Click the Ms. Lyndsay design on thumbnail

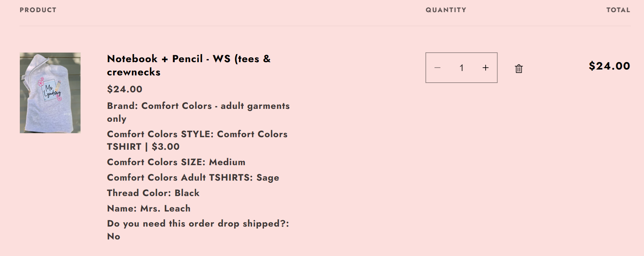[x=51, y=89]
